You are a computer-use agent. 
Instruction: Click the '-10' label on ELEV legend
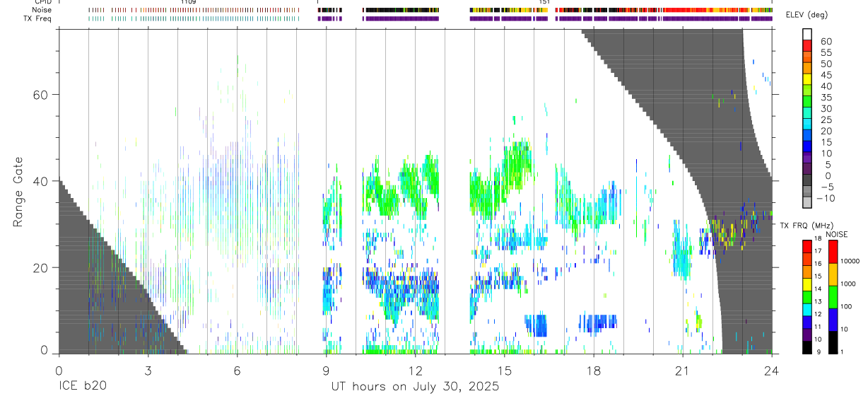click(x=826, y=199)
